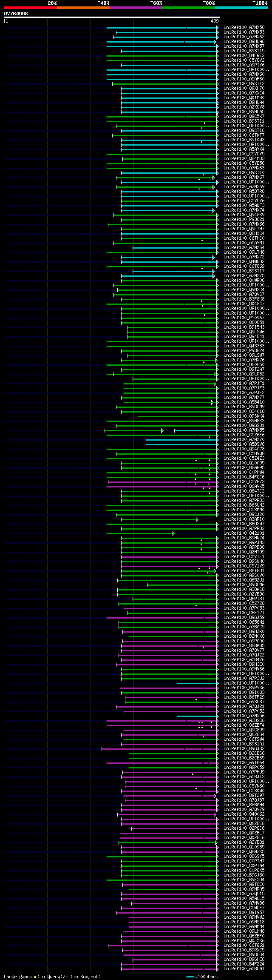
Task: Select the UniRef100_A3ARI0 label
Action: [244, 519]
